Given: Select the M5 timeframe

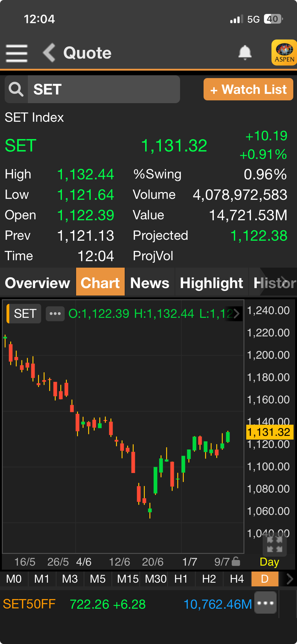Looking at the screenshot, I should click(x=98, y=579).
